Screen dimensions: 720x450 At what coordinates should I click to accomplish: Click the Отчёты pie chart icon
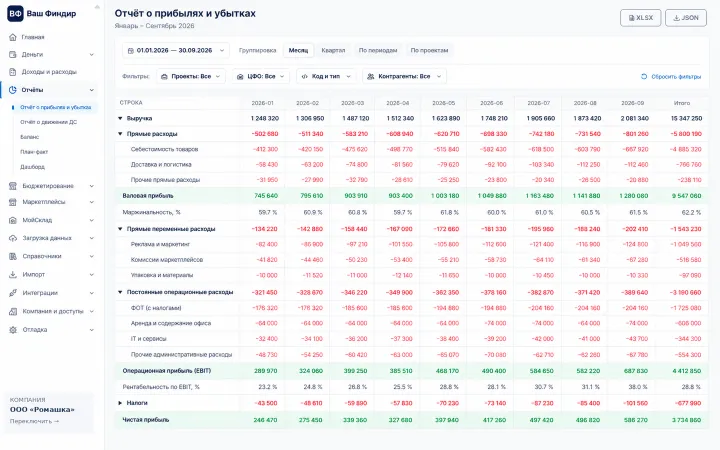(x=13, y=90)
